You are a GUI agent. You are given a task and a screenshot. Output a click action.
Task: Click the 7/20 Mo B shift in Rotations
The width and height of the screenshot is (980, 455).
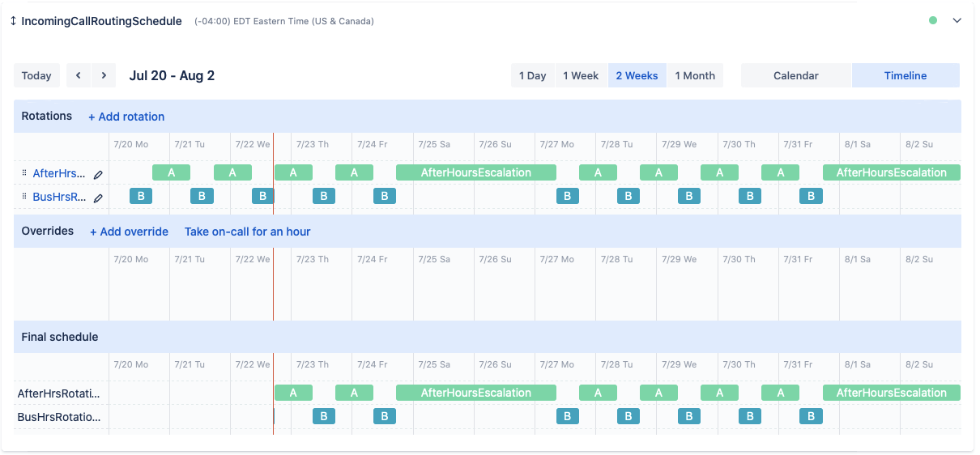tap(141, 196)
